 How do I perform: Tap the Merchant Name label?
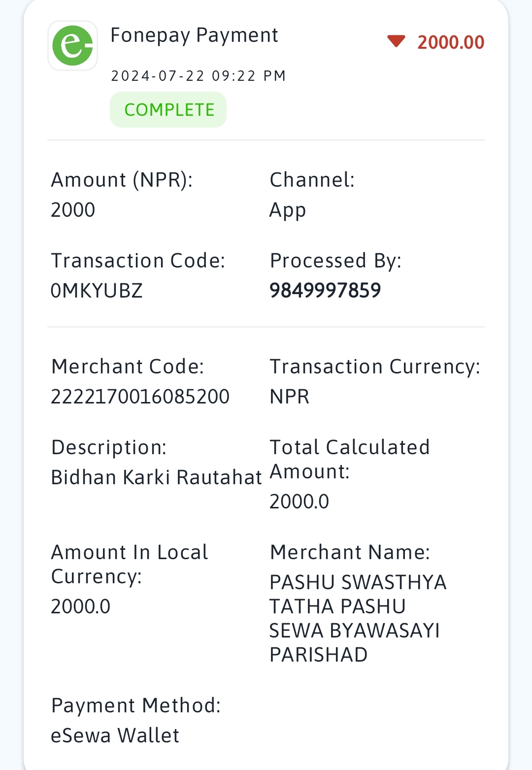[350, 552]
